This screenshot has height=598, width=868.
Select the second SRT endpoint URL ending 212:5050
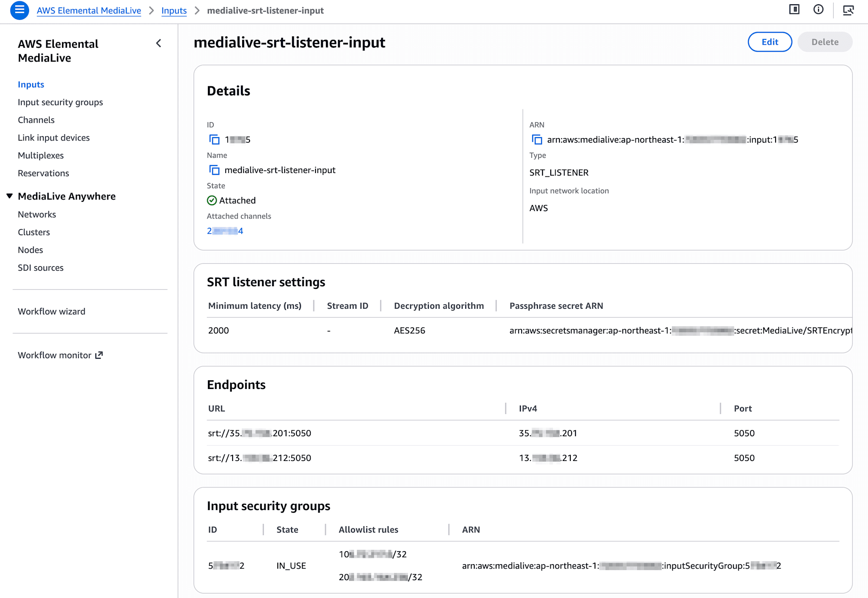260,458
